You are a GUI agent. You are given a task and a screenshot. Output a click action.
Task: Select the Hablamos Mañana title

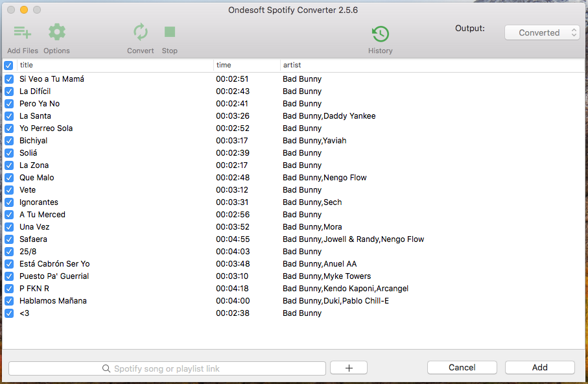53,301
